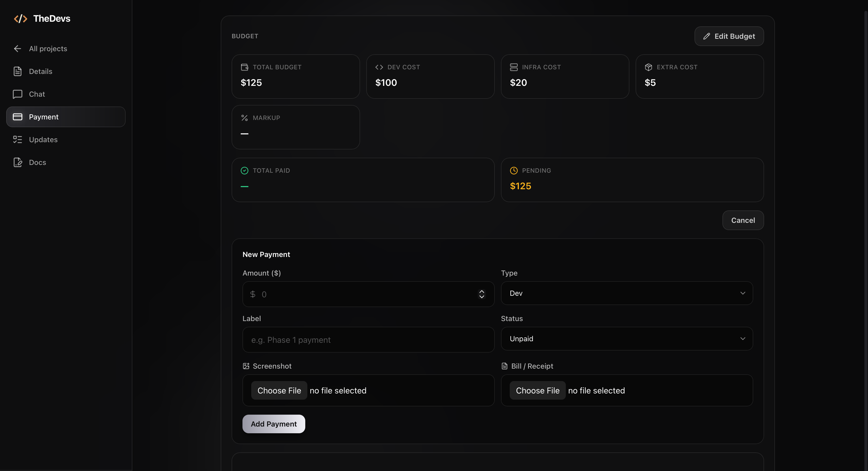Click the $100 Dev Cost value
Viewport: 868px width, 471px height.
click(386, 82)
